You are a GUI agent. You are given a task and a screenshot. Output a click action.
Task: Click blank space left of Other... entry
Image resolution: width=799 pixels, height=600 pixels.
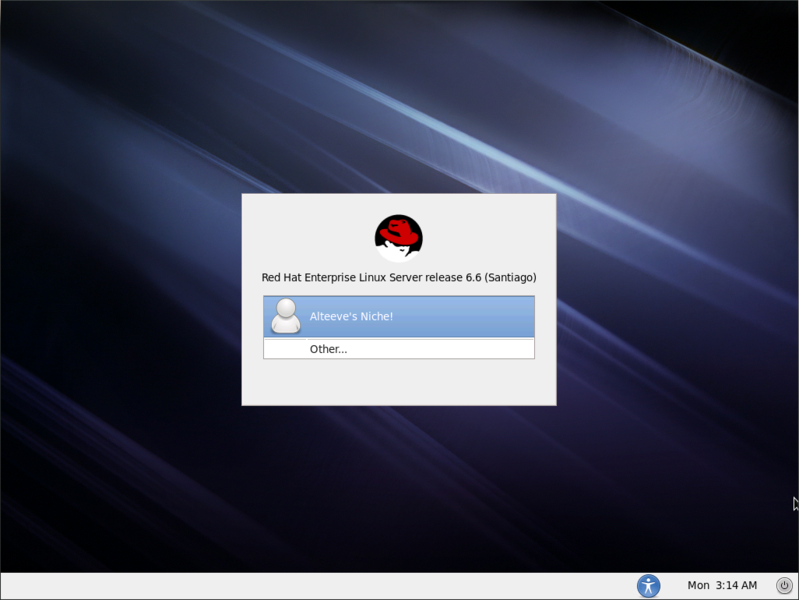[x=284, y=349]
